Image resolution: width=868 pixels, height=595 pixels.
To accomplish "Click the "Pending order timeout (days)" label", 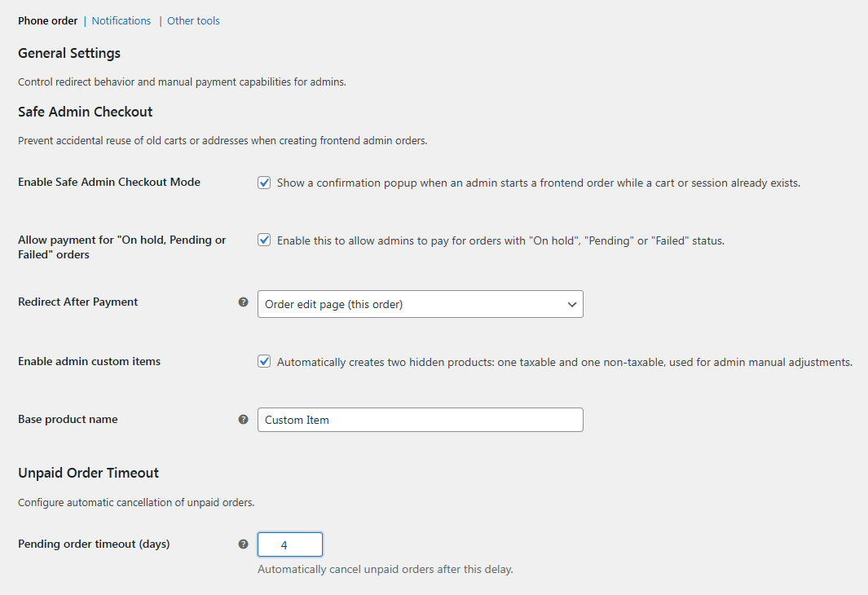I will (94, 544).
